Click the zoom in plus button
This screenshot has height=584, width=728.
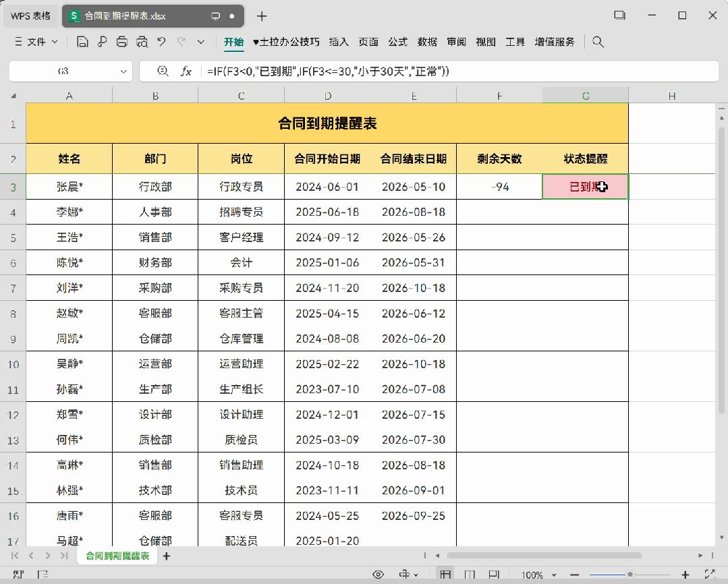(685, 575)
